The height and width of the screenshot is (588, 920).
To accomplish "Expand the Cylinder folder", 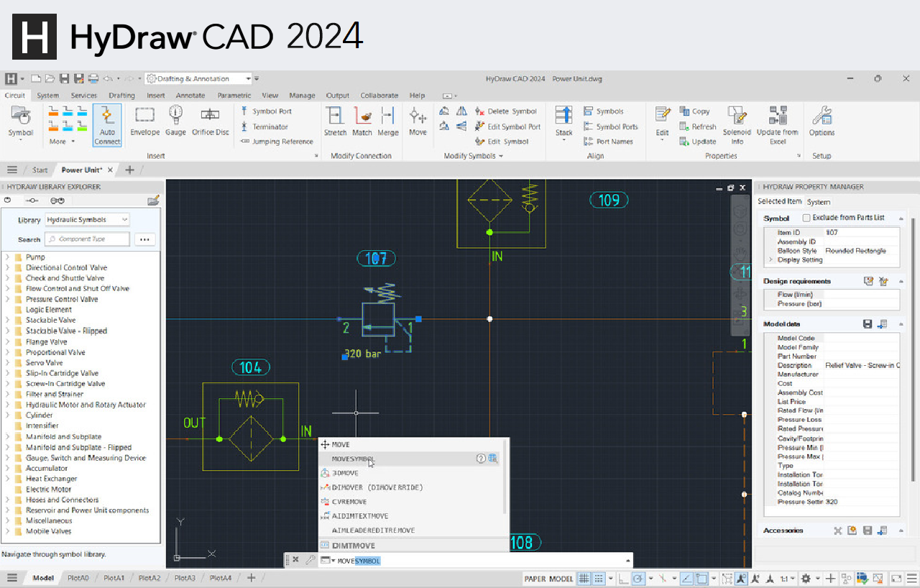I will (x=7, y=415).
